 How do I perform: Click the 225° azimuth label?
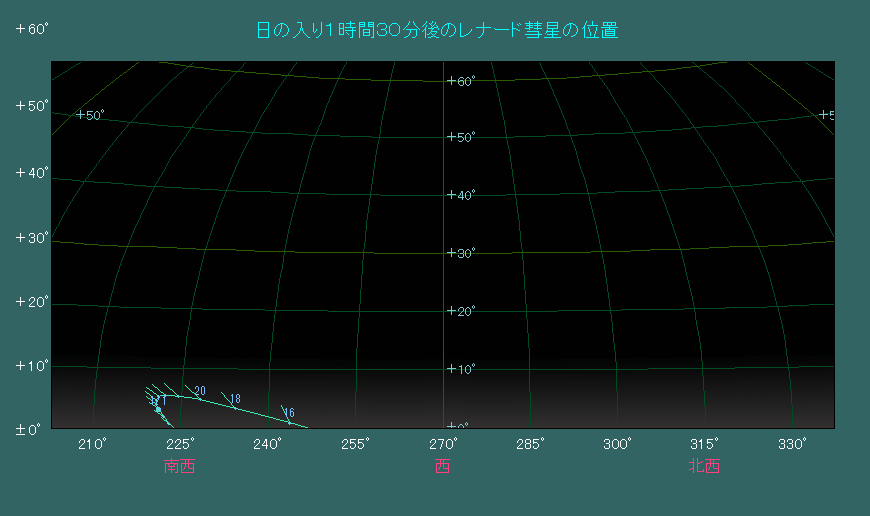coord(180,444)
